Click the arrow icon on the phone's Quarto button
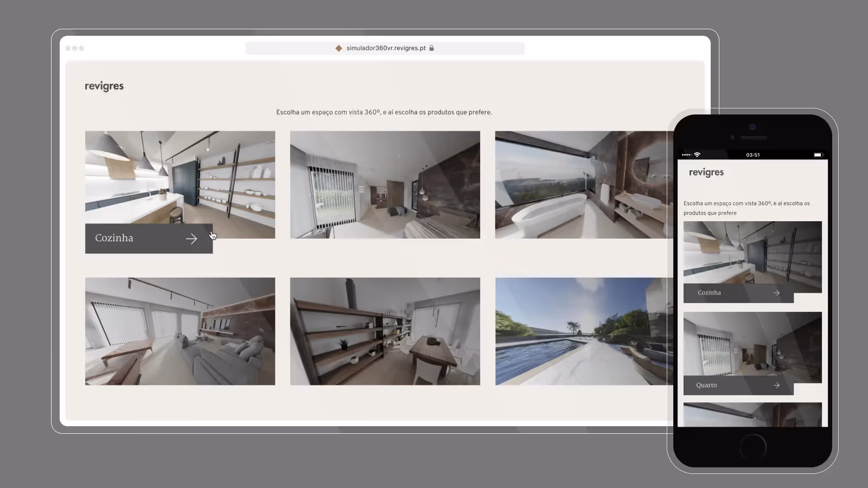This screenshot has width=868, height=488. pos(777,386)
